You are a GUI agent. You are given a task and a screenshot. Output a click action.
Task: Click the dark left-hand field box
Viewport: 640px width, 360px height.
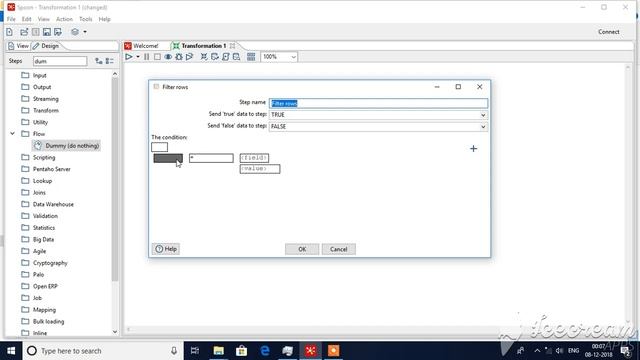pyautogui.click(x=168, y=158)
